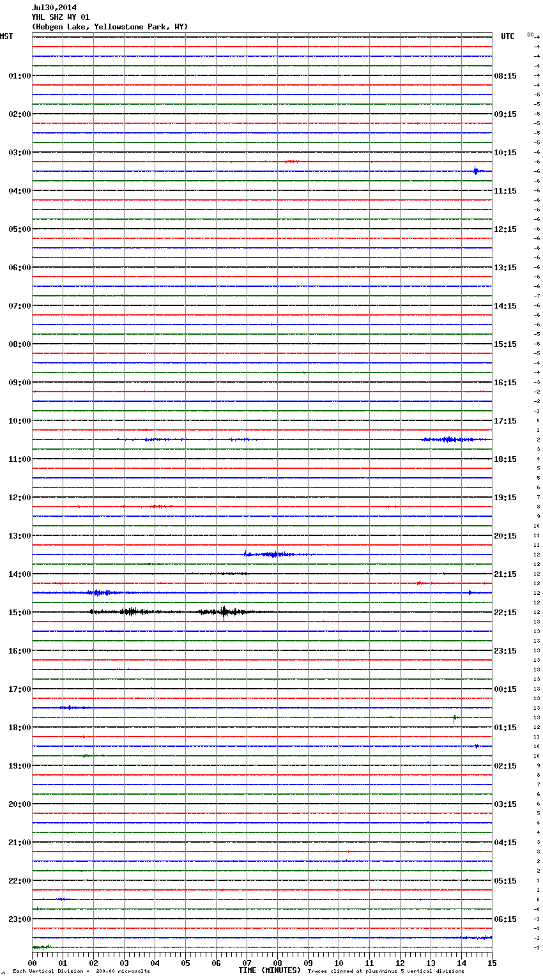Click the Hebgen Lake, Yellowstone Park location text
Viewport: 543px width, 980px height.
click(110, 27)
